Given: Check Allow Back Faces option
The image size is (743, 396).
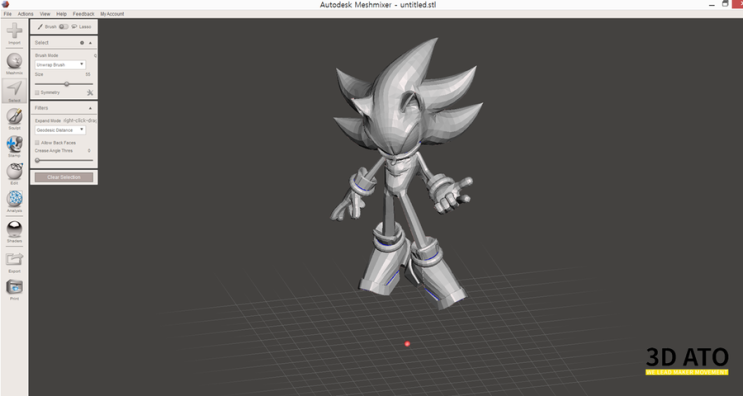Looking at the screenshot, I should point(37,143).
